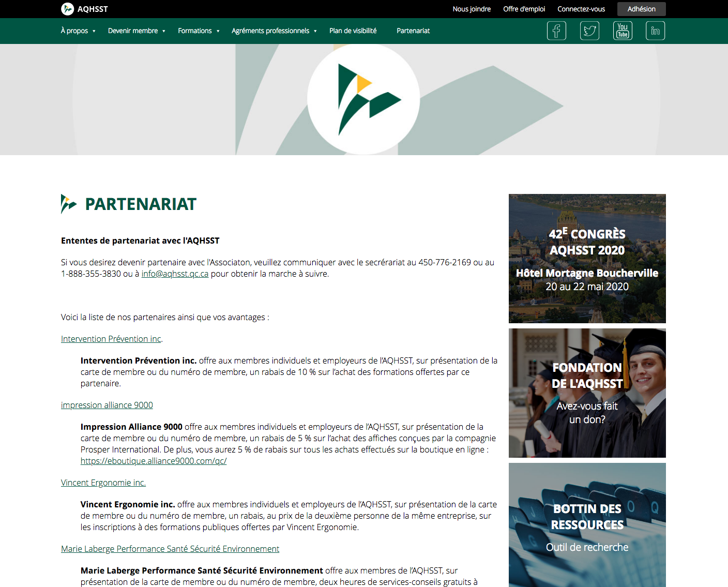Viewport: 728px width, 587px height.
Task: Click the AQHSST site name text
Action: click(93, 9)
